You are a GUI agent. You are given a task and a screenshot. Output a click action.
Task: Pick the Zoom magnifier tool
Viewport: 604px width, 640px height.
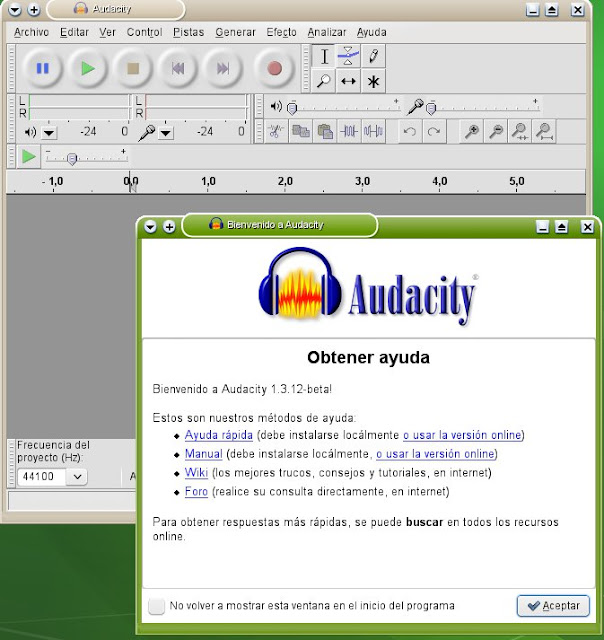(324, 81)
